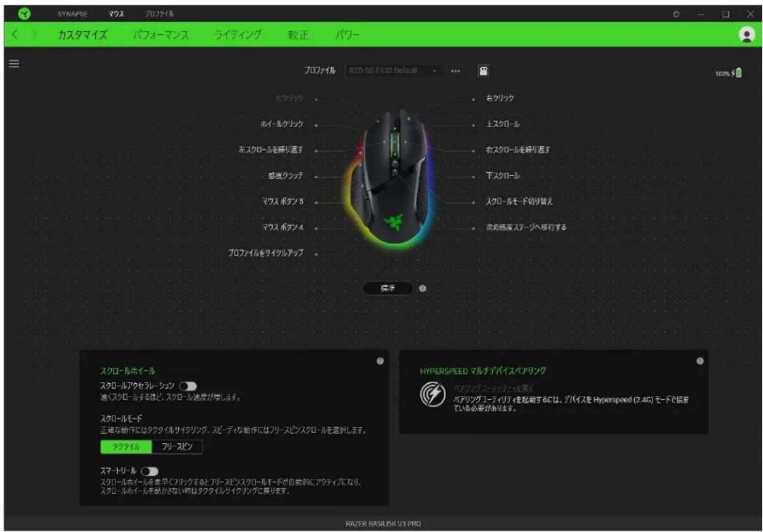Open the user account avatar icon
Image resolution: width=763 pixels, height=532 pixels.
pos(746,35)
